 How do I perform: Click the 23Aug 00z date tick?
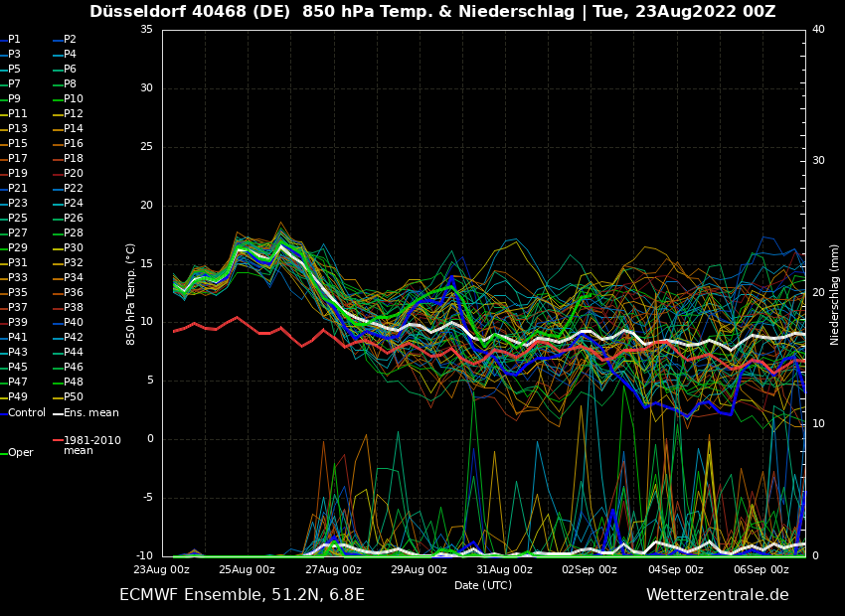(162, 569)
